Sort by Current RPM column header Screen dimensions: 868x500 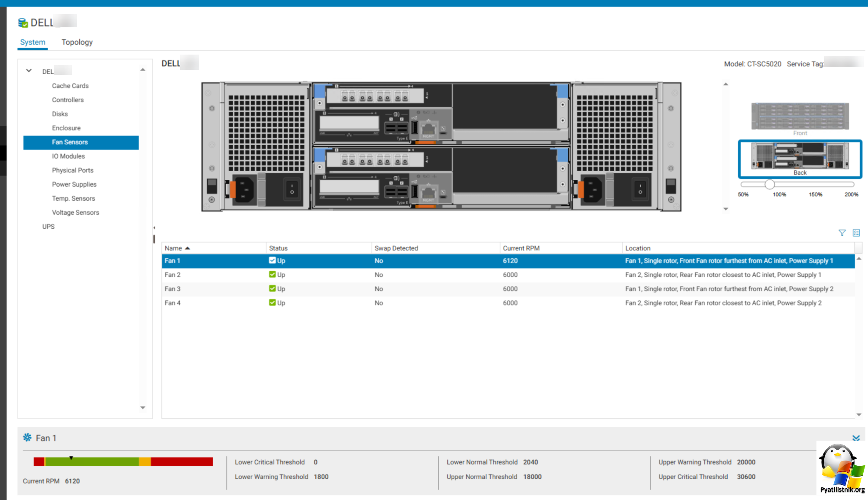point(561,248)
